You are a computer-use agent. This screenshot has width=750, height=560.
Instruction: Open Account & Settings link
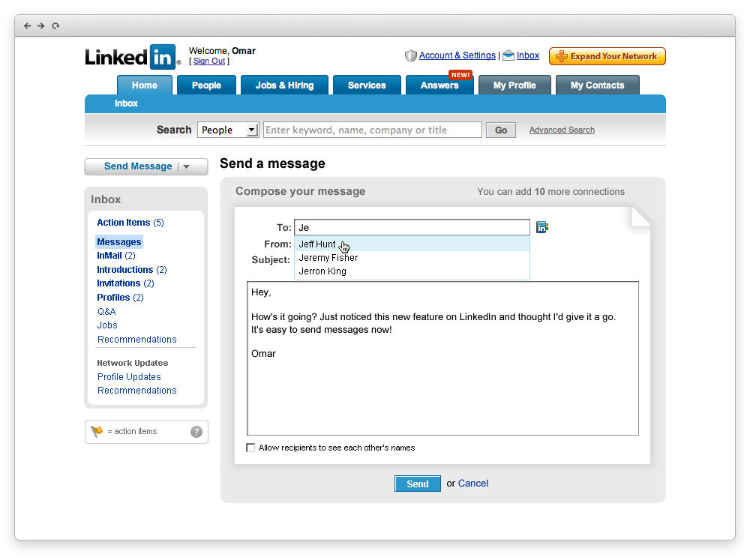457,55
